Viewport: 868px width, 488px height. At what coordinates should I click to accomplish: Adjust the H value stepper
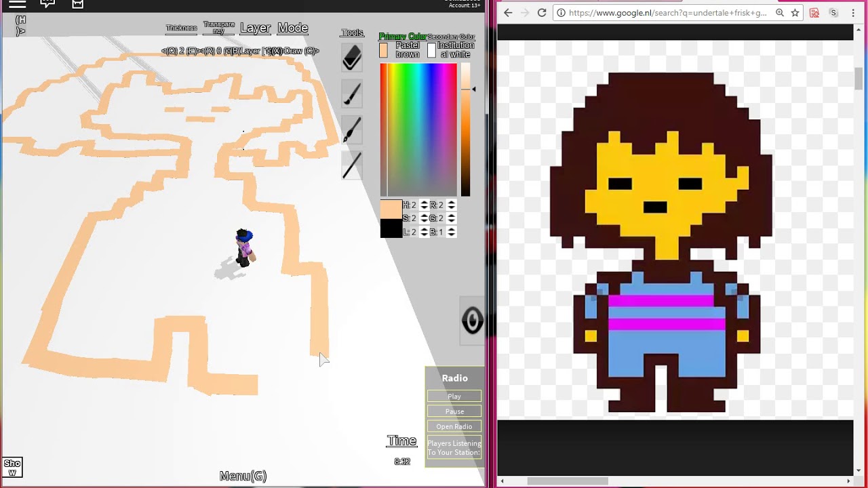[x=424, y=205]
